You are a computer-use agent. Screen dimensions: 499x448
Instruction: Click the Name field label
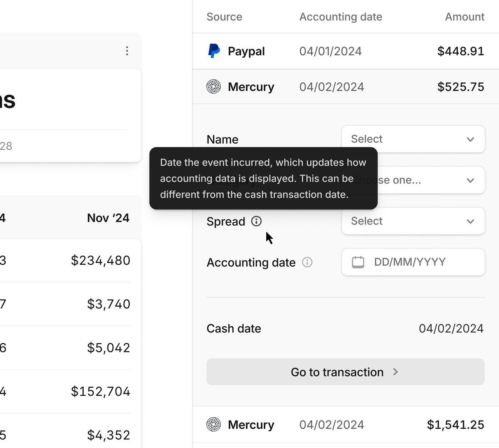coord(222,140)
